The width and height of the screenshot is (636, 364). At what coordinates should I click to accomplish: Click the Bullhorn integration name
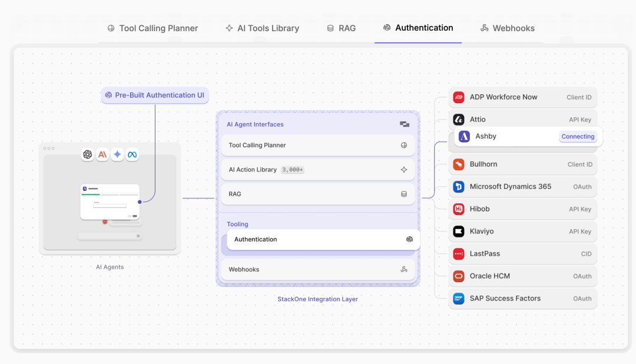(x=483, y=164)
